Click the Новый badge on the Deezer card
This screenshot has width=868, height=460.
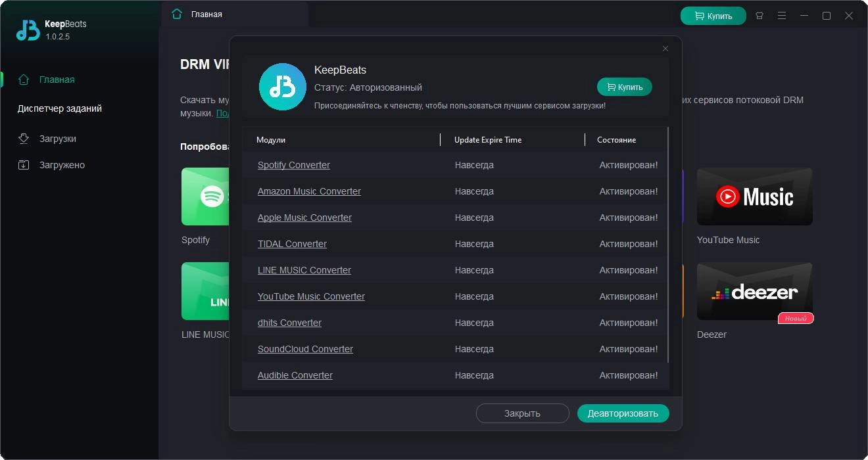(x=796, y=318)
